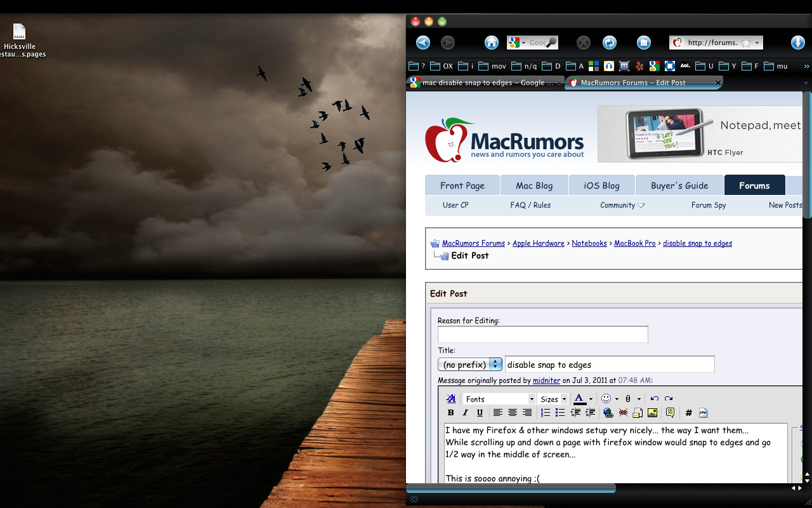Open Forum Spy link
The height and width of the screenshot is (508, 812).
(709, 205)
